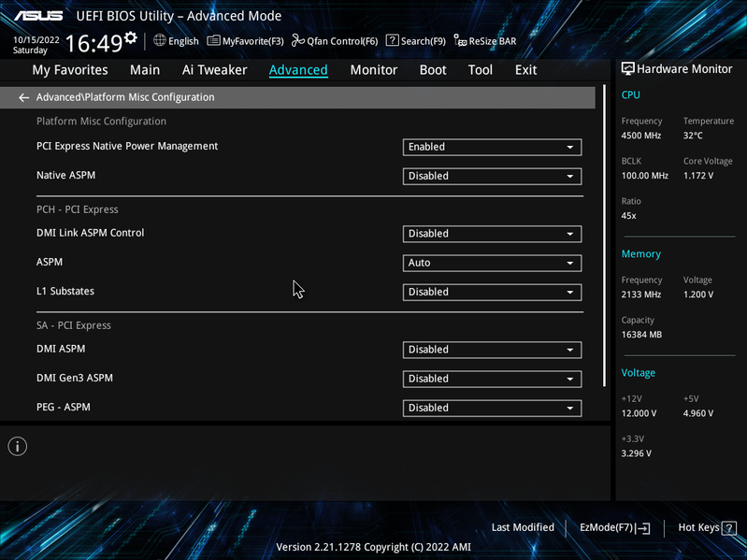The image size is (747, 560).
Task: Click the Last Modified button
Action: click(x=523, y=527)
